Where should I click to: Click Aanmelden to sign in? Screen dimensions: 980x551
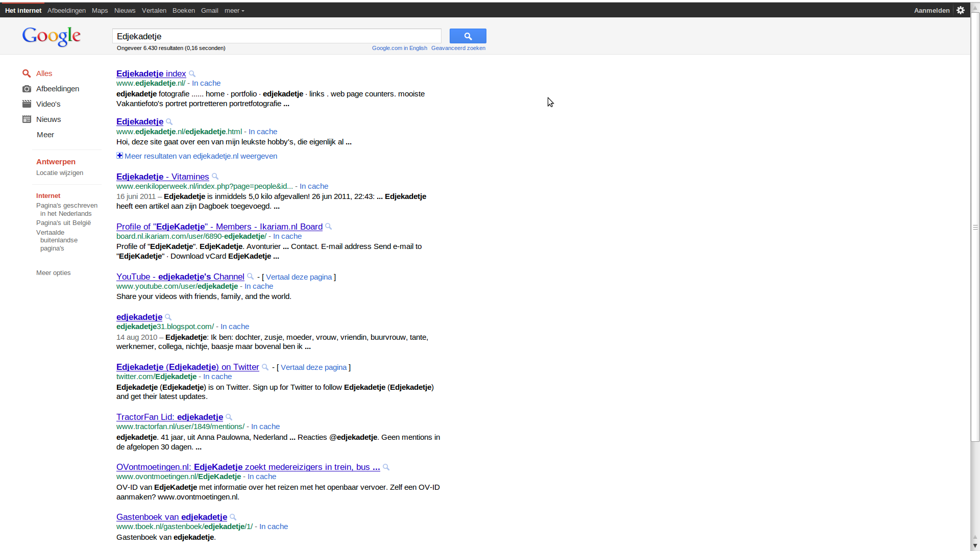pos(932,11)
